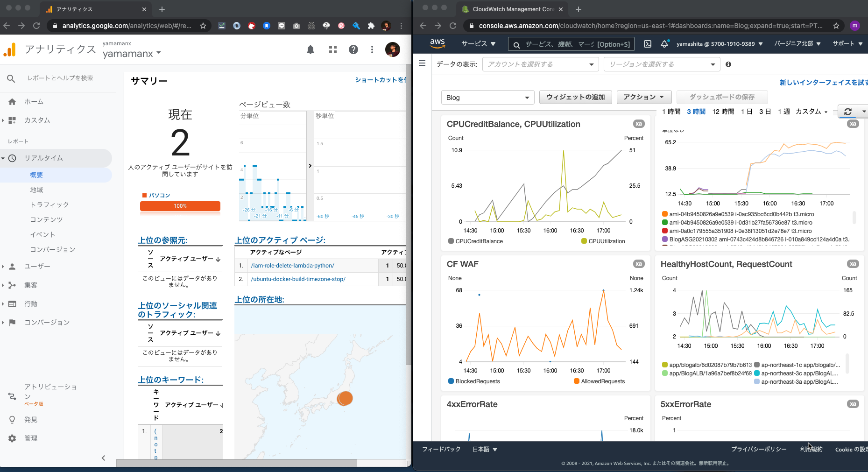Click the expand badge on CPUCreditBalance widget
The width and height of the screenshot is (868, 472).
click(x=639, y=124)
